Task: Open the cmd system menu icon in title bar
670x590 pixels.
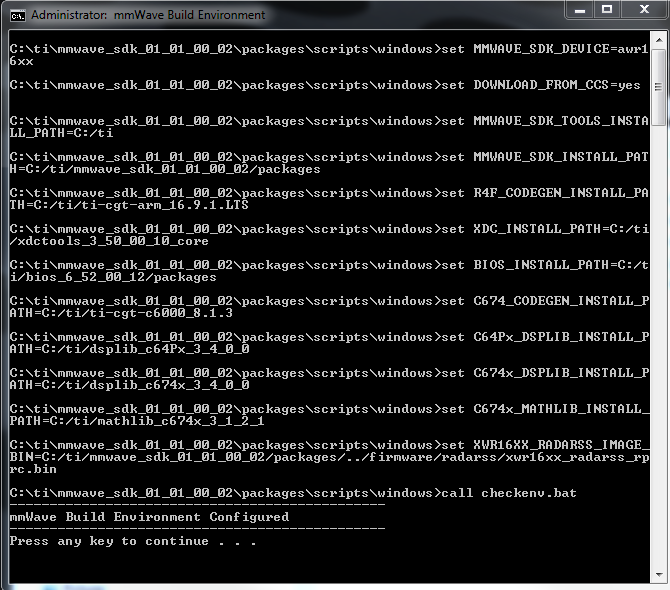Action: 18,15
